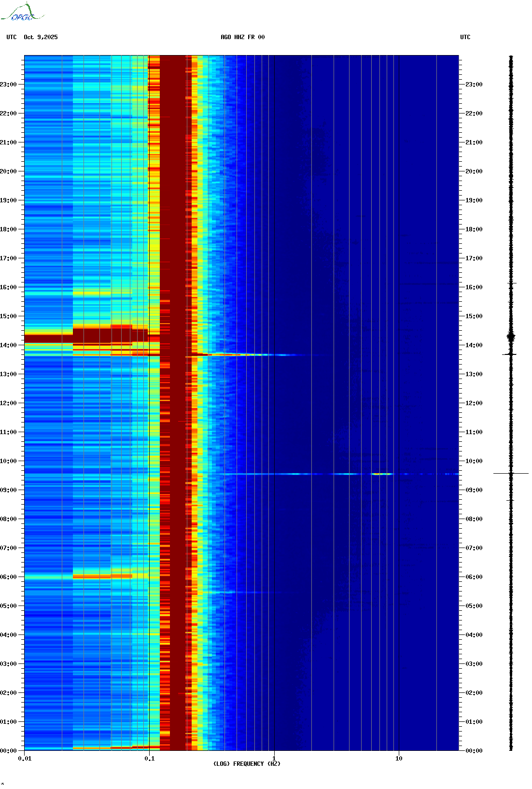
Task: Select the 00:00 label on left axis
Action: click(x=8, y=751)
